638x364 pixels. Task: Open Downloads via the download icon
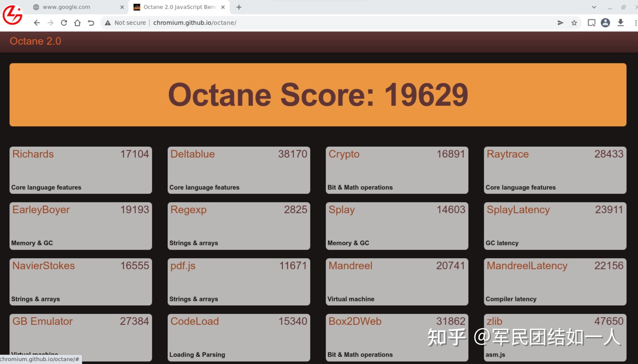tap(620, 23)
